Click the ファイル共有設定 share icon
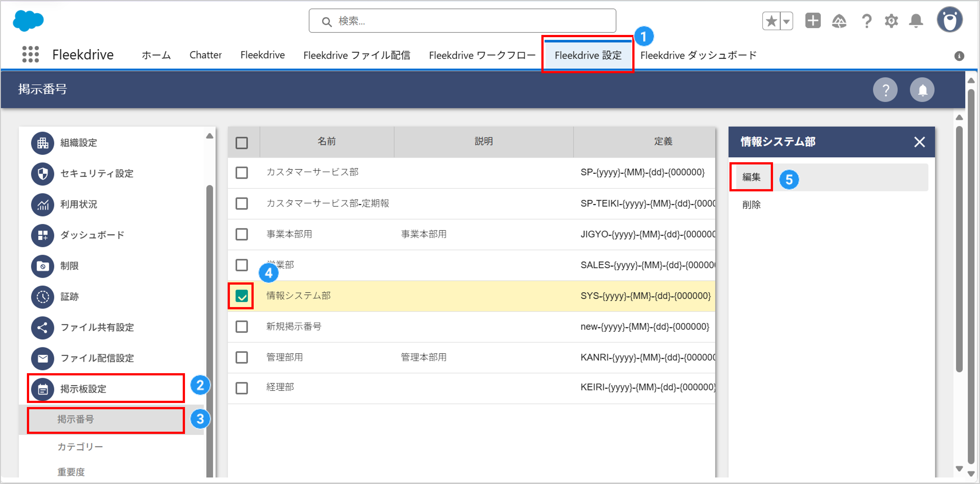The height and width of the screenshot is (484, 980). tap(43, 328)
